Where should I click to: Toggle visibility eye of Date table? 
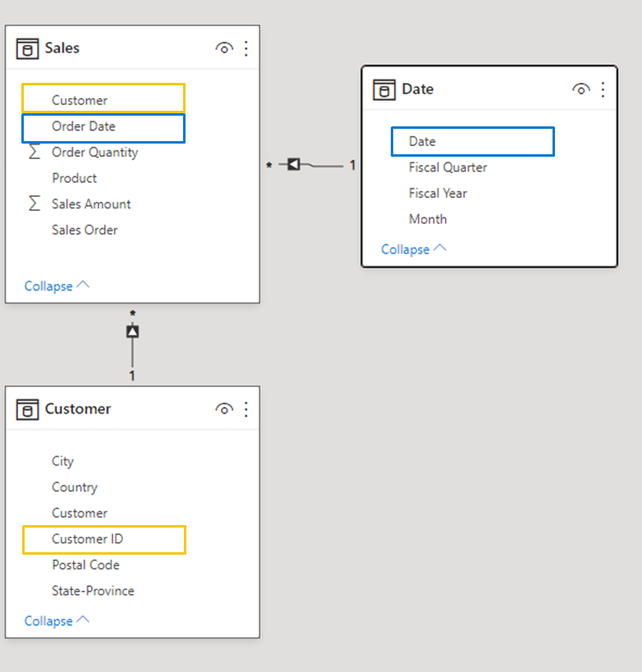[580, 89]
